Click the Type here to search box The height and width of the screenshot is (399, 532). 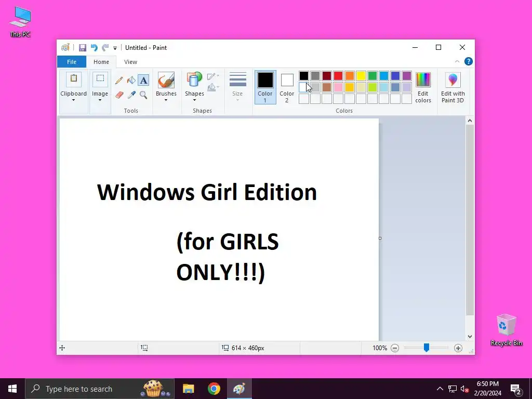(x=100, y=389)
